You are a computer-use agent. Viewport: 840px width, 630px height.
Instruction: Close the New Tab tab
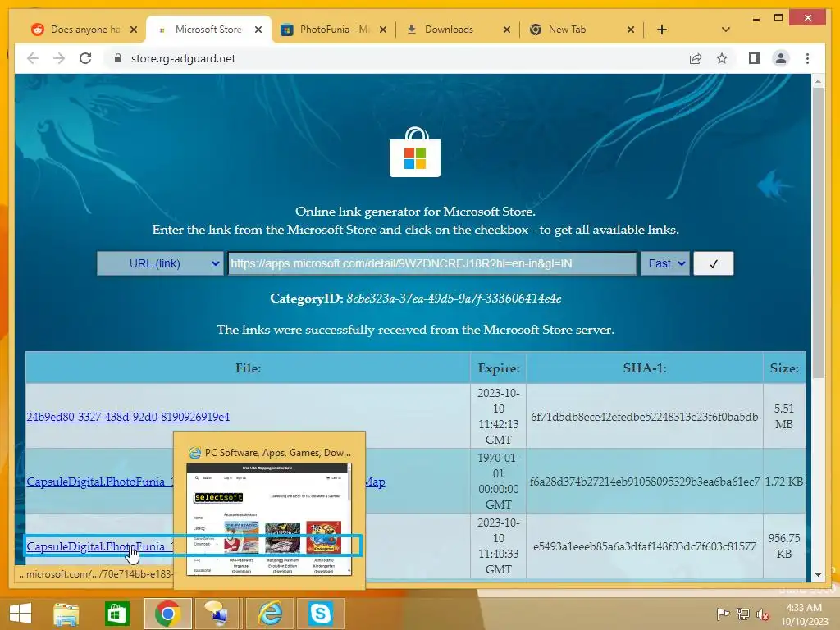click(631, 30)
